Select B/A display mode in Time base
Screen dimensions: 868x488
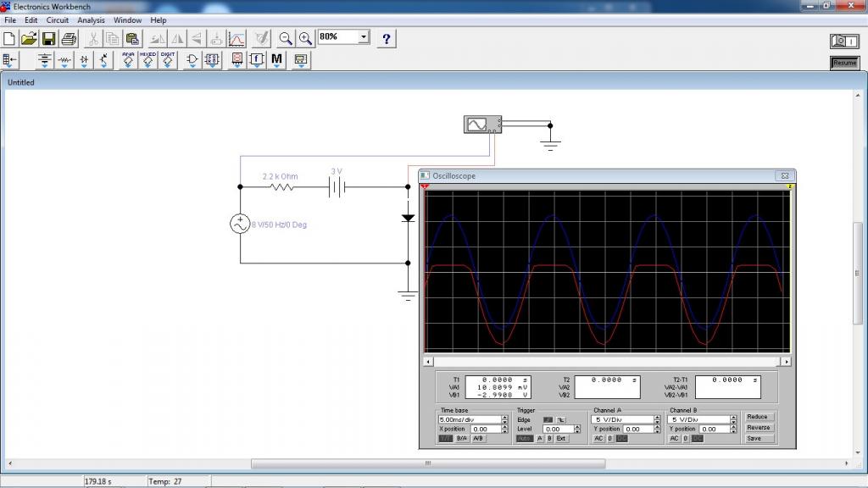point(462,439)
